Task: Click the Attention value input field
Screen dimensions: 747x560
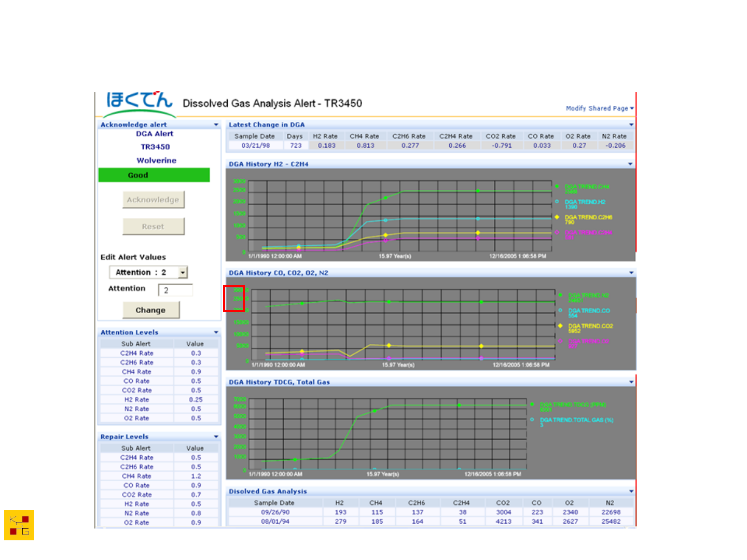Action: (x=176, y=290)
